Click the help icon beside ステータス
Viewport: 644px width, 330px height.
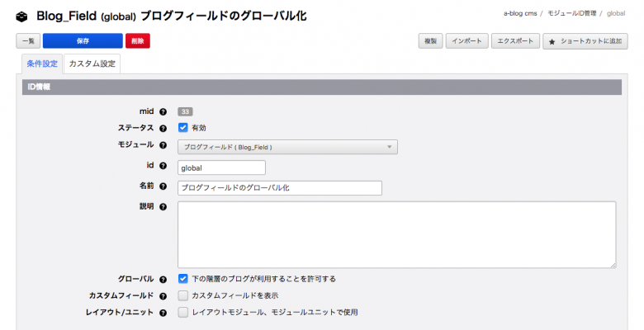(163, 128)
